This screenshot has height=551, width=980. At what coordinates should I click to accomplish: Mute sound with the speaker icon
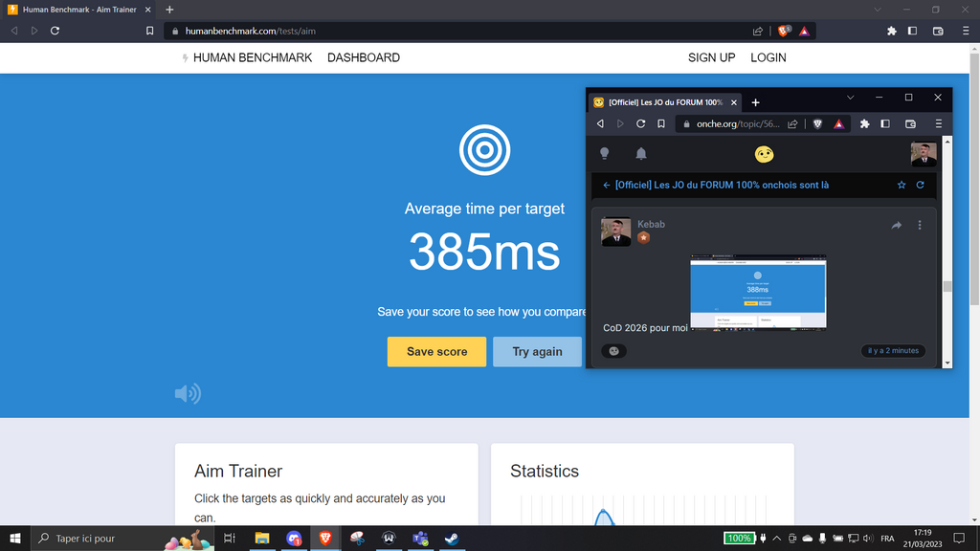click(188, 393)
